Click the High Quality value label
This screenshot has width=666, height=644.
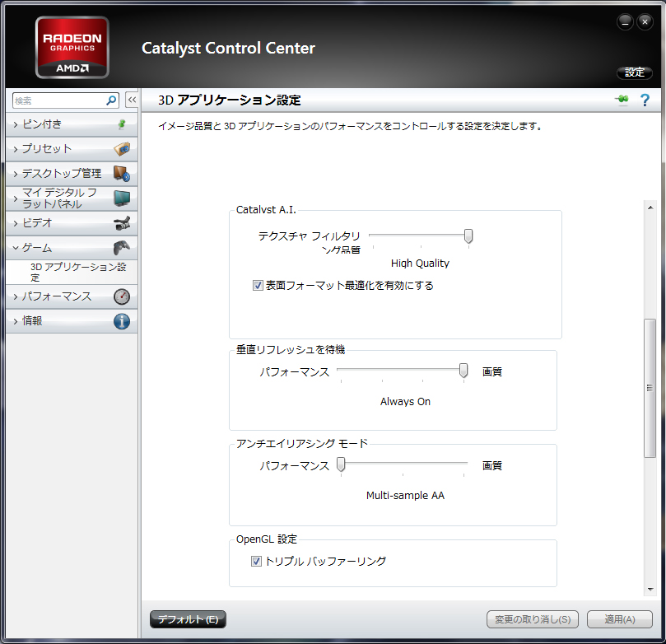point(420,264)
